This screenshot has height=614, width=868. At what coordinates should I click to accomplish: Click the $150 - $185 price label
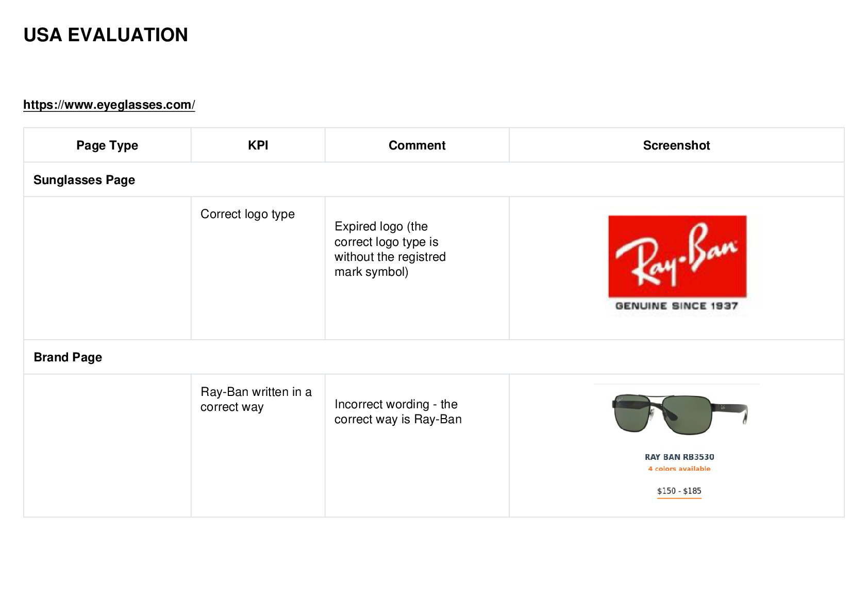click(679, 491)
